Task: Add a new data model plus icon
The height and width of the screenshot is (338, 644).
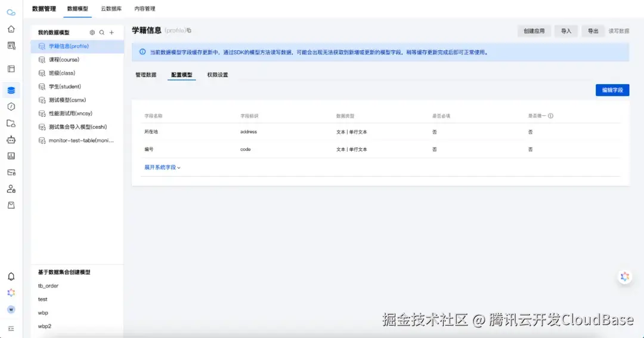Action: pyautogui.click(x=112, y=32)
